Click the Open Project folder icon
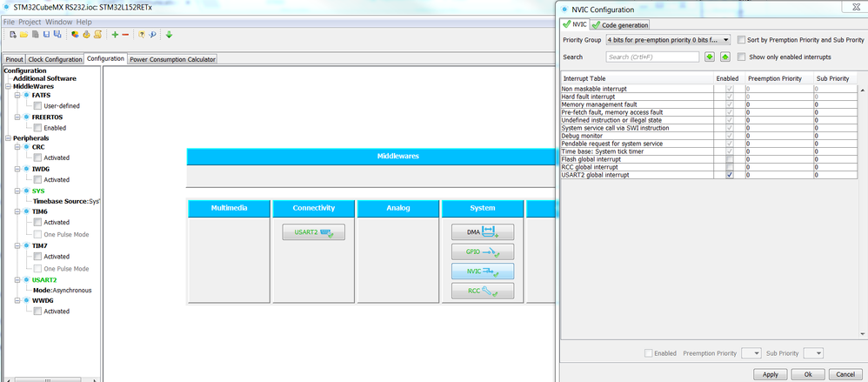868x382 pixels. point(23,34)
